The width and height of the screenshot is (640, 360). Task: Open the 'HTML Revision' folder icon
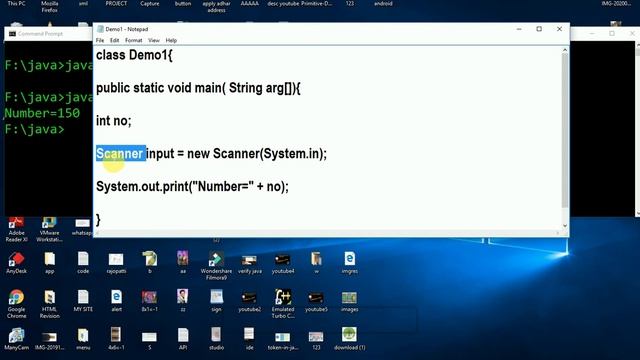(50, 304)
